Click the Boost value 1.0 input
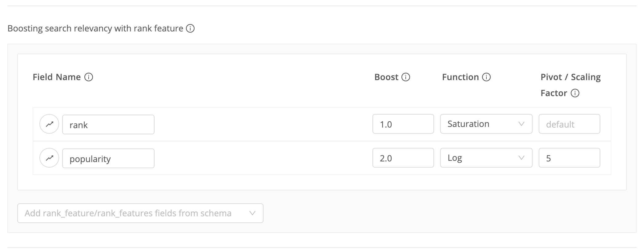The height and width of the screenshot is (252, 644). pyautogui.click(x=403, y=124)
